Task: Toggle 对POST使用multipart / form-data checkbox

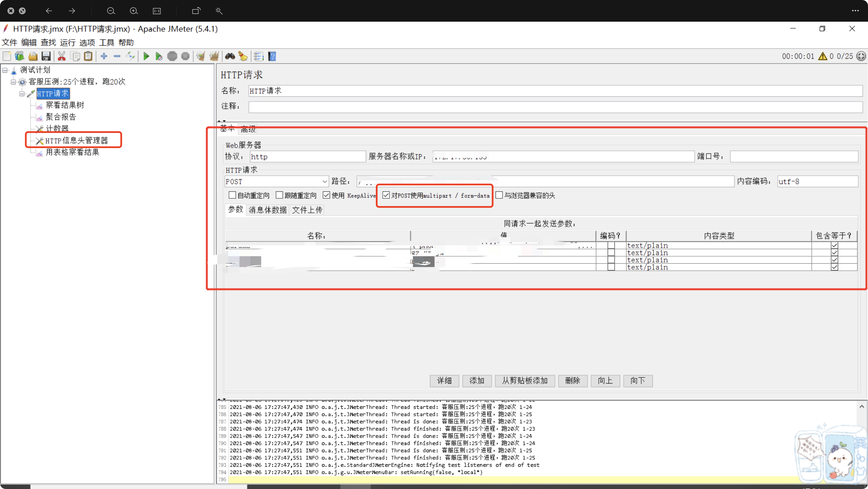Action: click(386, 195)
